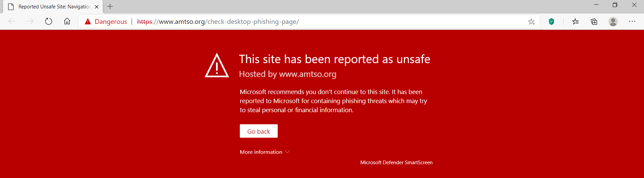Close the Reported Unsafe Site tab
This screenshot has height=178, width=644.
[97, 7]
